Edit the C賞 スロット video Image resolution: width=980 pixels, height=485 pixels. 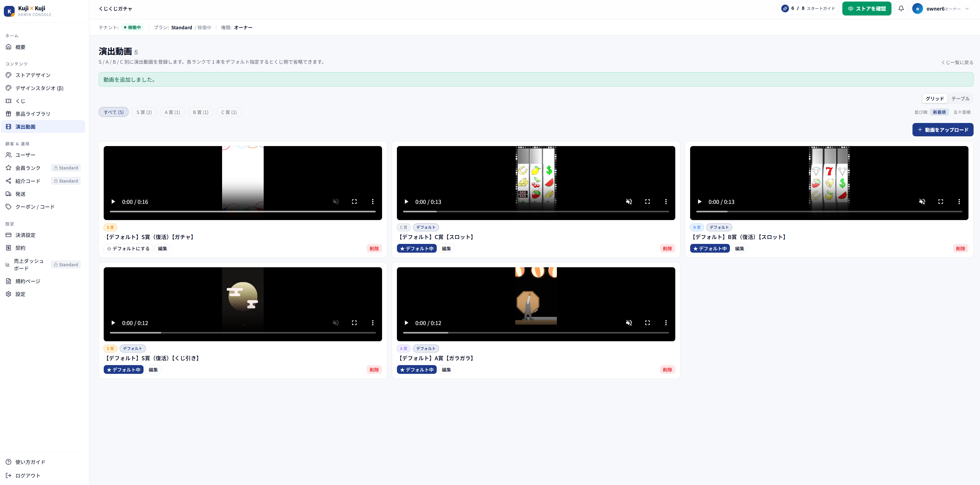446,249
